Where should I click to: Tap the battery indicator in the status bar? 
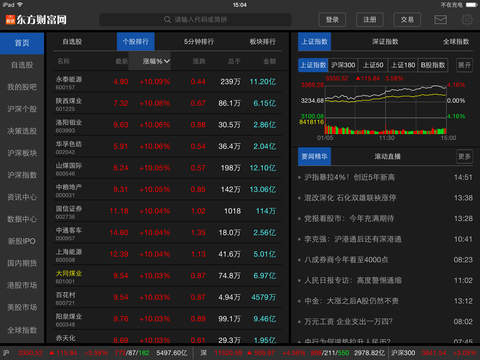coord(472,5)
